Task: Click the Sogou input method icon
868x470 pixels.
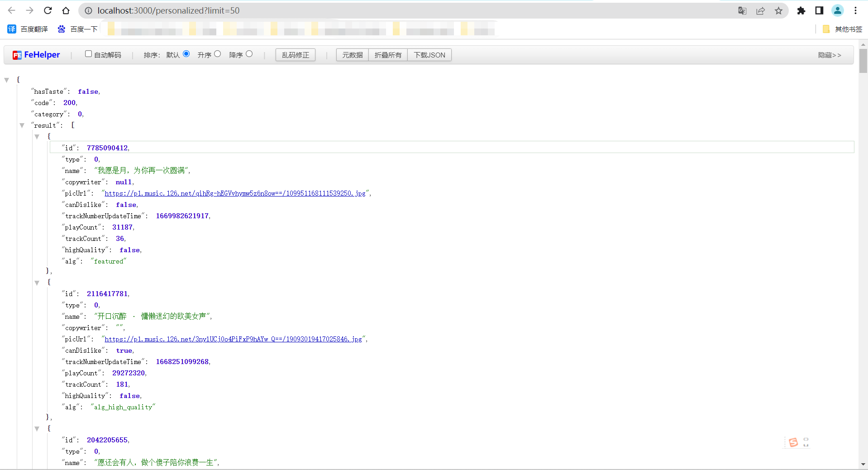Action: tap(793, 442)
